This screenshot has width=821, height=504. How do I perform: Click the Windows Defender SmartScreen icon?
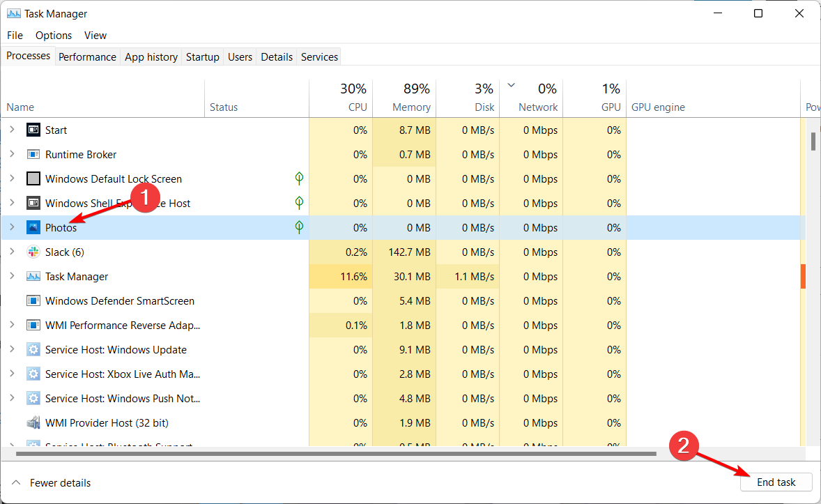point(33,300)
